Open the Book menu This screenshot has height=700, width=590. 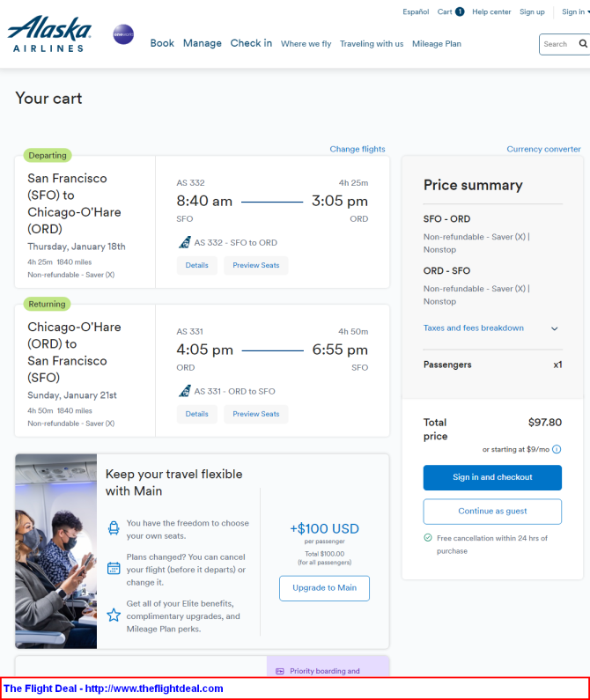pyautogui.click(x=162, y=43)
